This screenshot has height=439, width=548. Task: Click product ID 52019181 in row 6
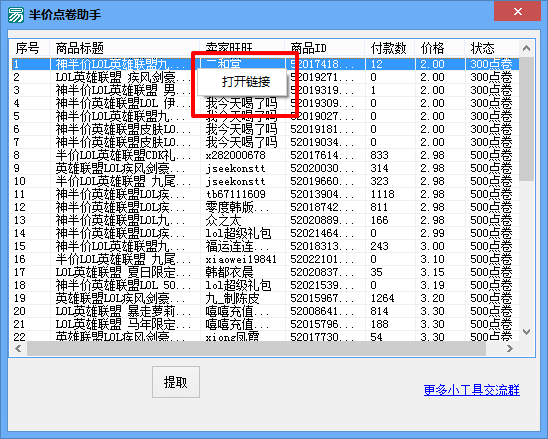click(322, 129)
